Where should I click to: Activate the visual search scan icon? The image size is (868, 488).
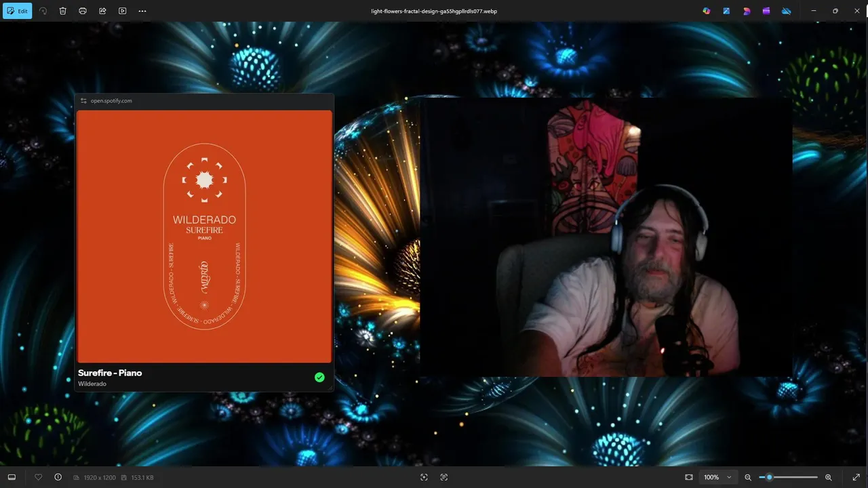click(424, 477)
